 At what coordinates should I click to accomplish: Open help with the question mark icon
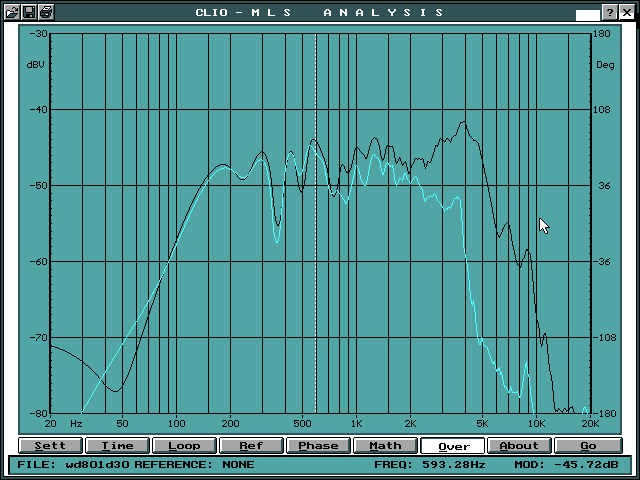click(610, 12)
